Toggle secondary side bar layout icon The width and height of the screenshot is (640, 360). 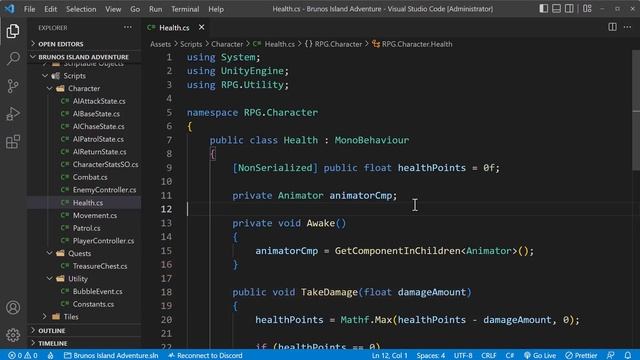(569, 9)
